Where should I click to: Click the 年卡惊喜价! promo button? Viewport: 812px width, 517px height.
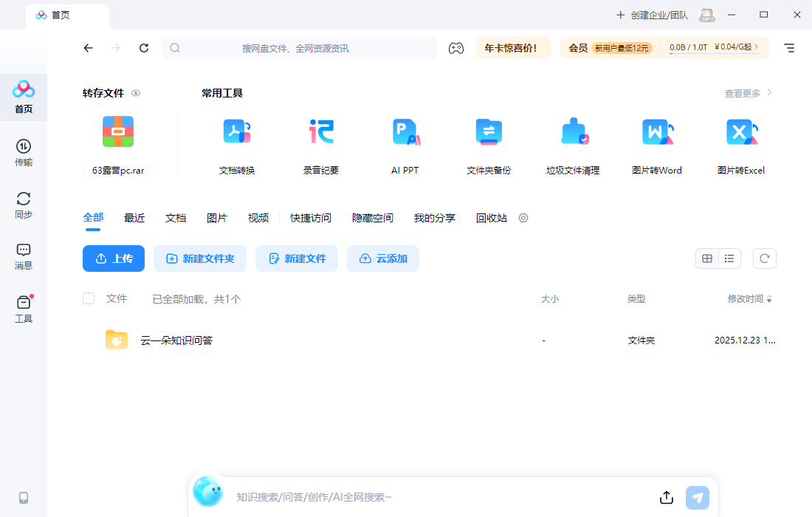(x=513, y=48)
